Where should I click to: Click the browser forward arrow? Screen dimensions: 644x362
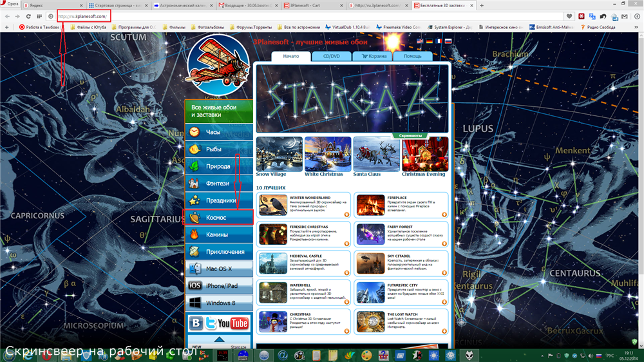coord(17,17)
